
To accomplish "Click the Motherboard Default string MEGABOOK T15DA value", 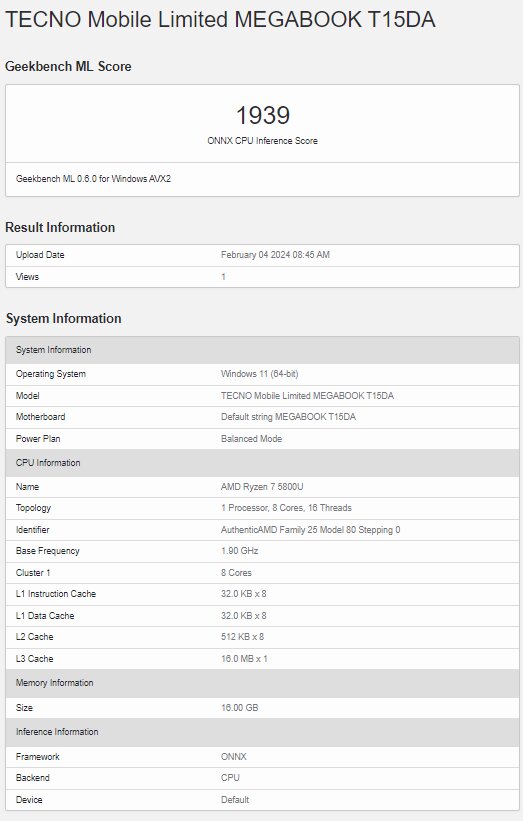I will (x=288, y=417).
